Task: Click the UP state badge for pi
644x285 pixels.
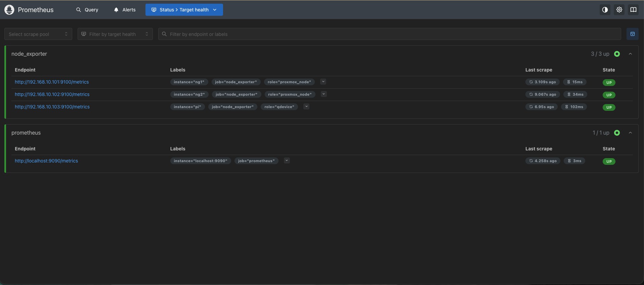Action: coord(609,107)
